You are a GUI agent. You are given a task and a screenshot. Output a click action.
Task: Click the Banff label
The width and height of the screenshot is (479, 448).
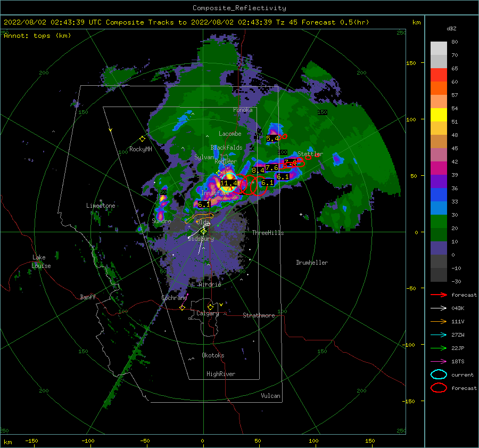(x=88, y=297)
